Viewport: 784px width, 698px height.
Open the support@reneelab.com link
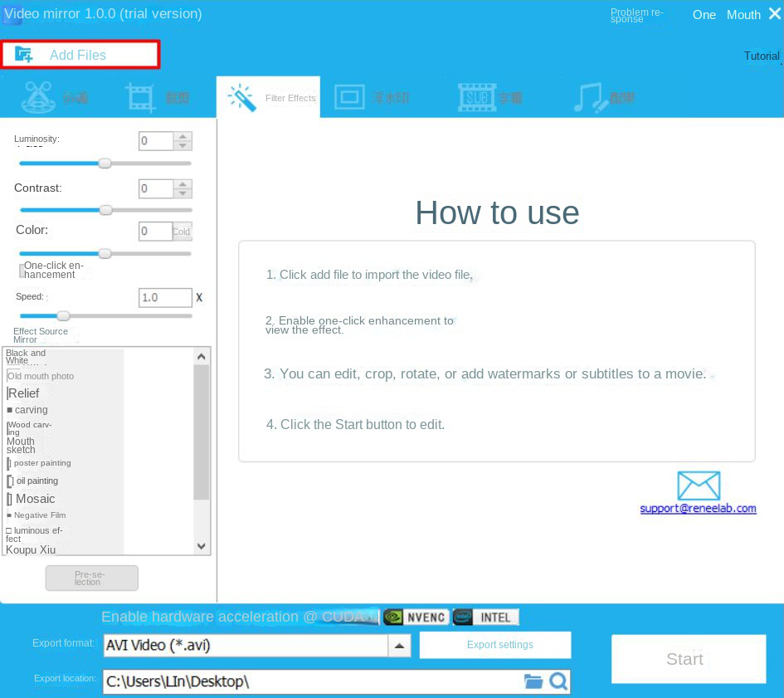pyautogui.click(x=698, y=508)
